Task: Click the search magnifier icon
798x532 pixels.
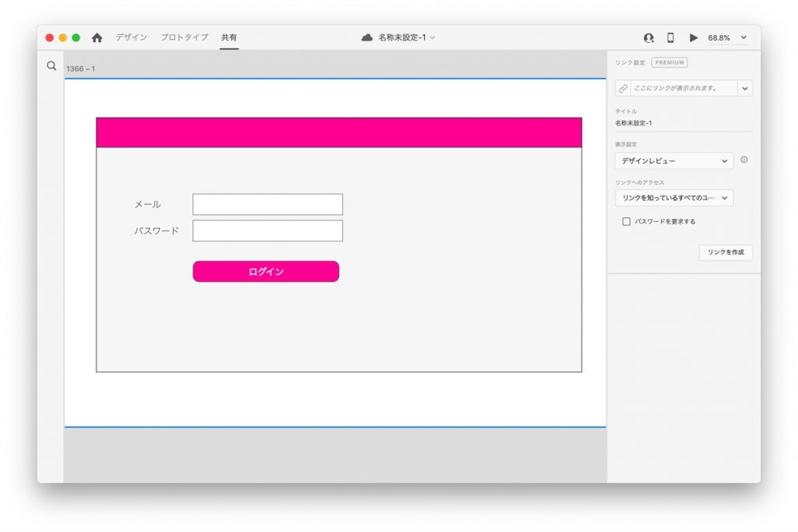Action: [51, 65]
